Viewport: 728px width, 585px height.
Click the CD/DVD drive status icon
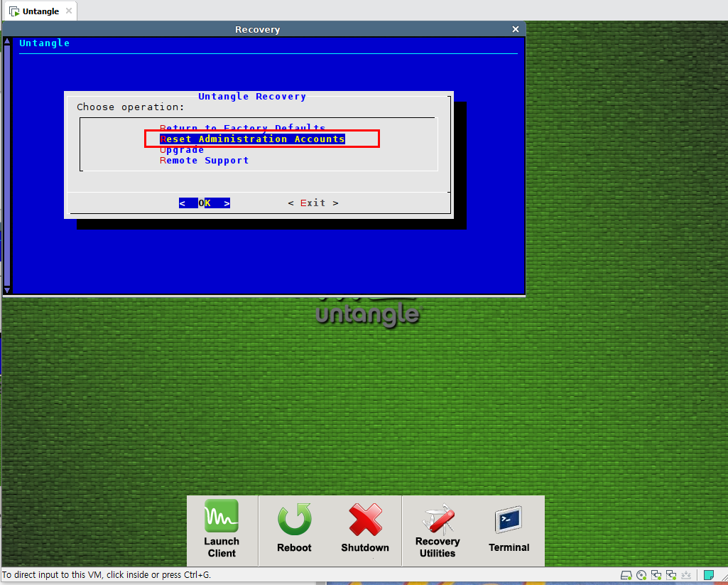pyautogui.click(x=641, y=575)
